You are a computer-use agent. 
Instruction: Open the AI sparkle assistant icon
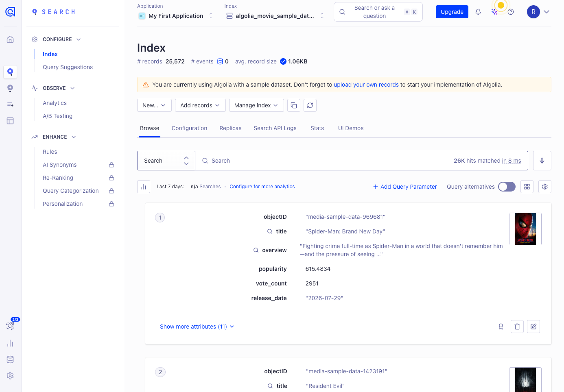[x=494, y=12]
